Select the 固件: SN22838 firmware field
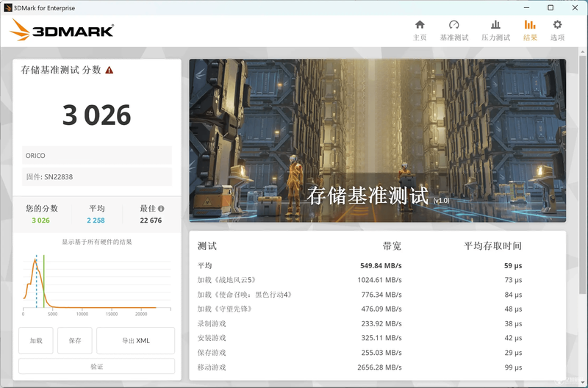Screen dimensions: 588x388 tap(97, 177)
